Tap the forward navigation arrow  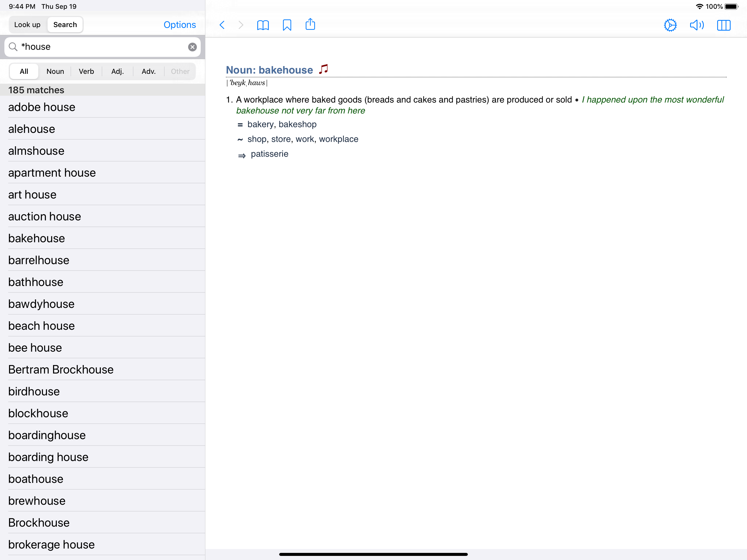tap(240, 25)
